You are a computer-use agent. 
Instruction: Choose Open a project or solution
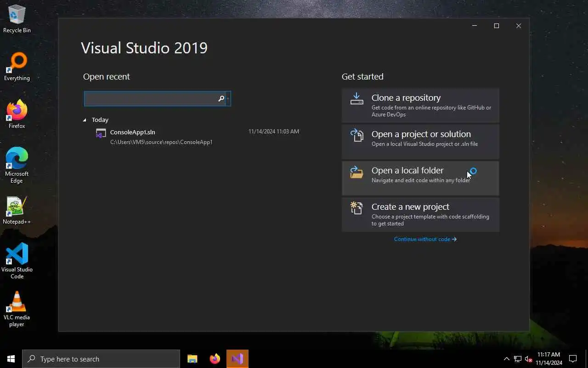[x=420, y=142]
